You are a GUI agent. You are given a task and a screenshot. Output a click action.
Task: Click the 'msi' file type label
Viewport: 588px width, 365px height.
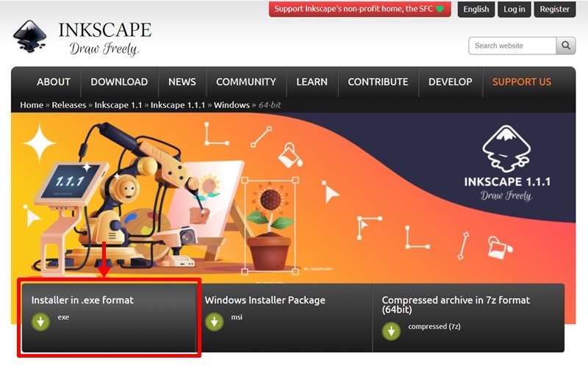pos(237,317)
